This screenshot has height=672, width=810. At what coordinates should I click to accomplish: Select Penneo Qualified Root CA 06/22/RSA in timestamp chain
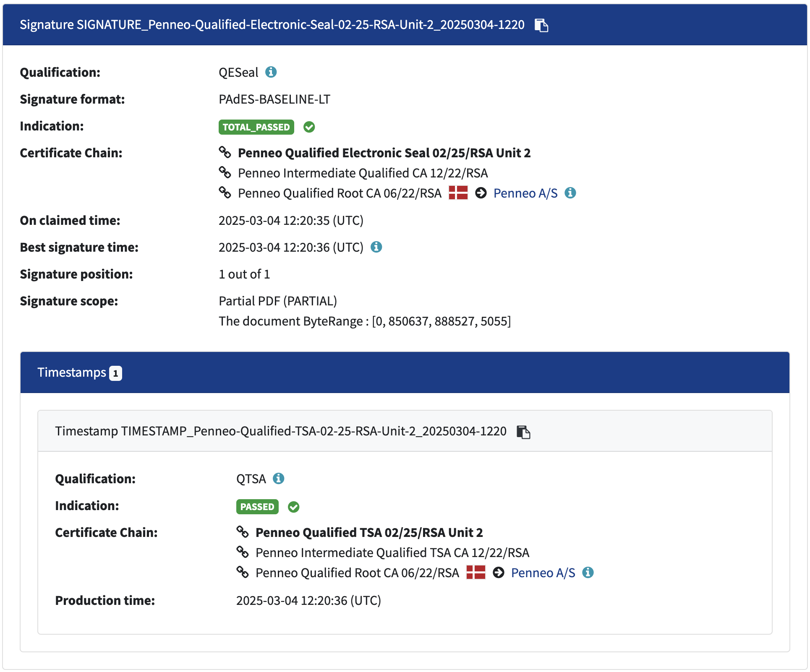[357, 573]
